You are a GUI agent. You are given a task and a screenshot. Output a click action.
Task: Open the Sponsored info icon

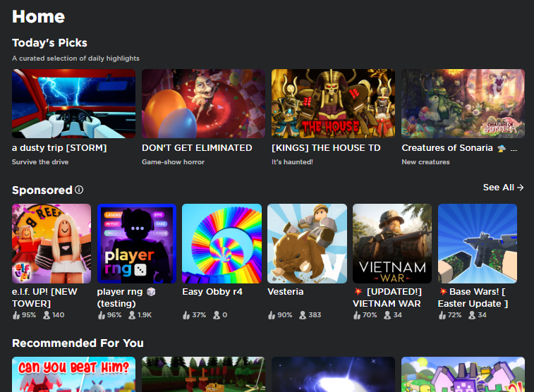[x=79, y=190]
